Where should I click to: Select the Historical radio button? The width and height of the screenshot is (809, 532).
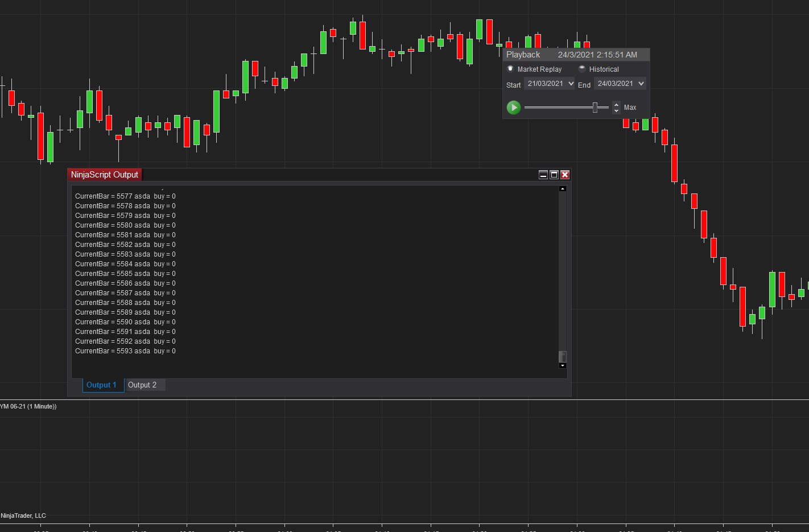tap(582, 69)
